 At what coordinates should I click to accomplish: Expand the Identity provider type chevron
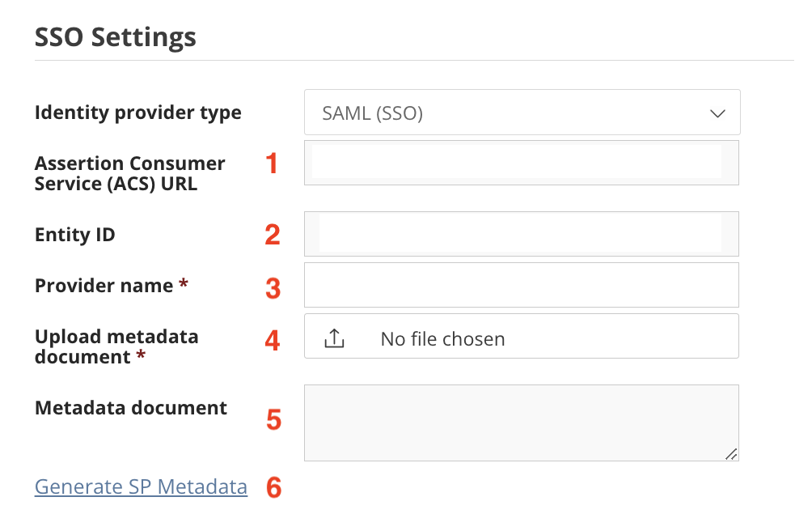point(717,113)
